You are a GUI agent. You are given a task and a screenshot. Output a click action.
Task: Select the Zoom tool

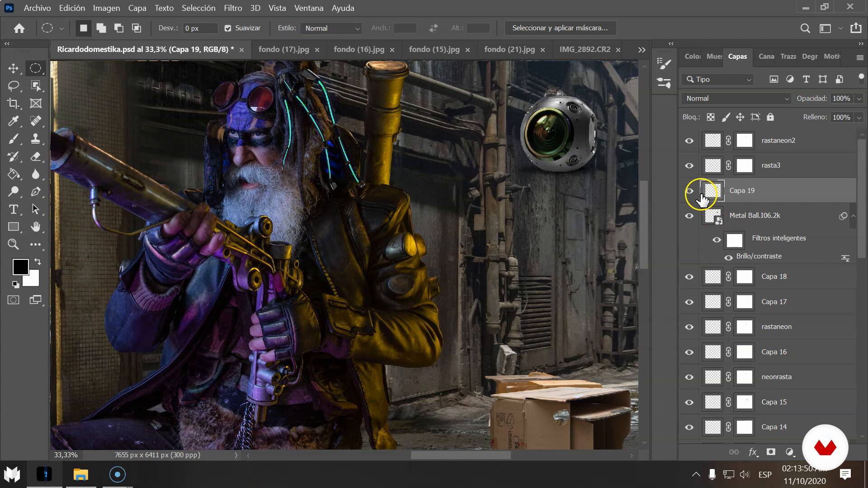pos(13,244)
